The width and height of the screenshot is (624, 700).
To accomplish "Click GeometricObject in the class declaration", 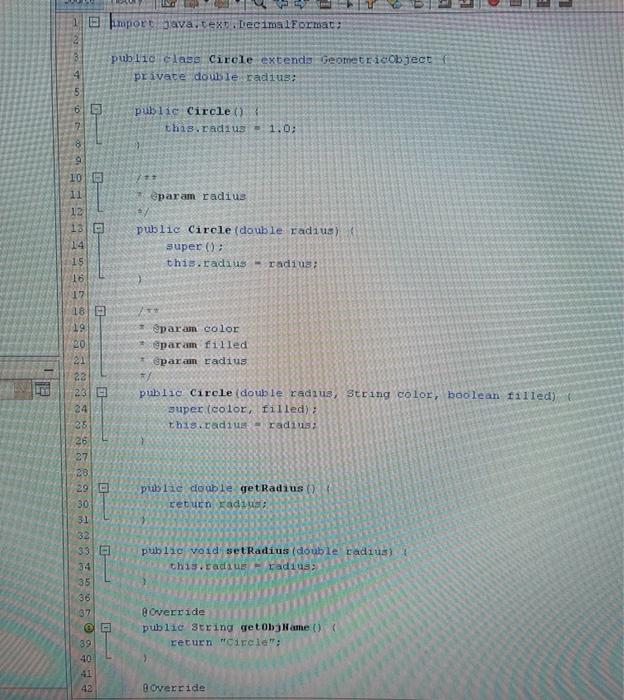I will pos(376,59).
